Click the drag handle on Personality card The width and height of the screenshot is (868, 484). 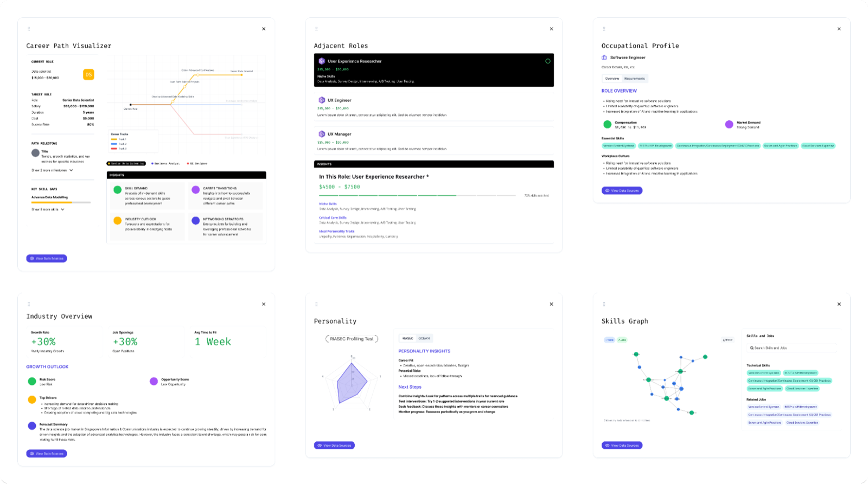[316, 304]
